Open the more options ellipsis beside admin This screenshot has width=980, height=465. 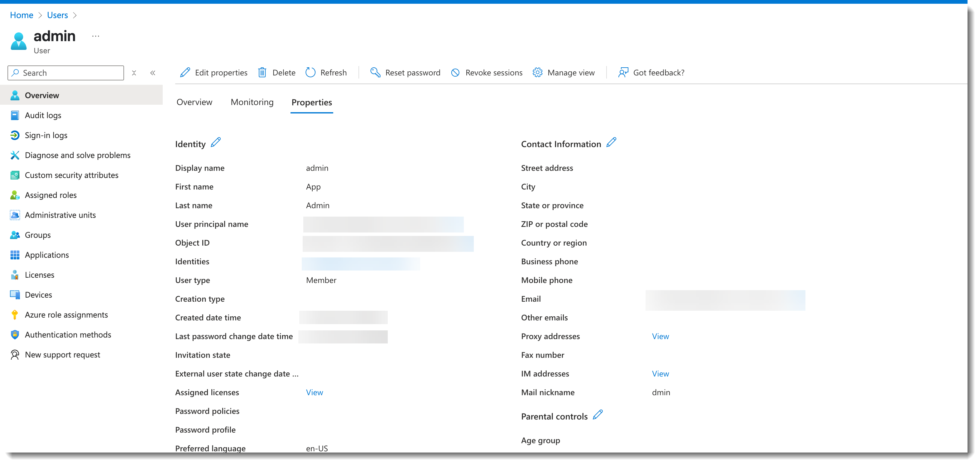click(x=95, y=36)
